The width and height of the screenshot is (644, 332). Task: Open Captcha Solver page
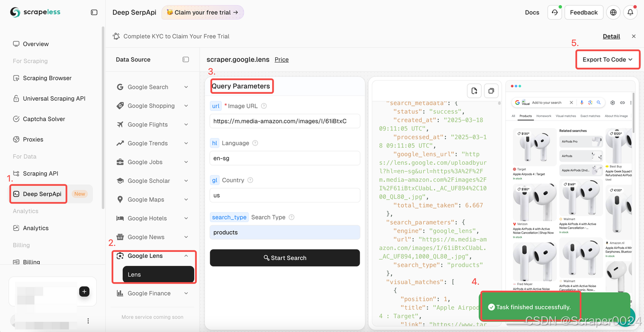click(39, 119)
